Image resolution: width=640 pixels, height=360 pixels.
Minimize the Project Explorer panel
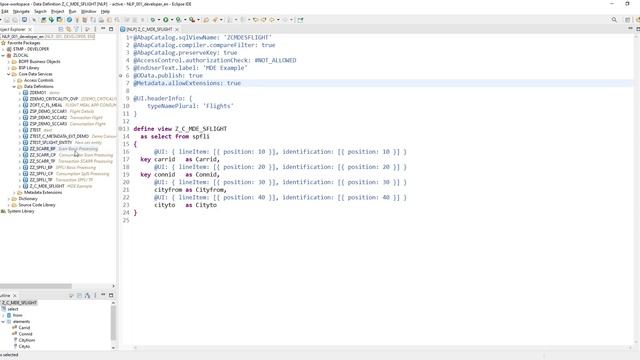coord(103,29)
